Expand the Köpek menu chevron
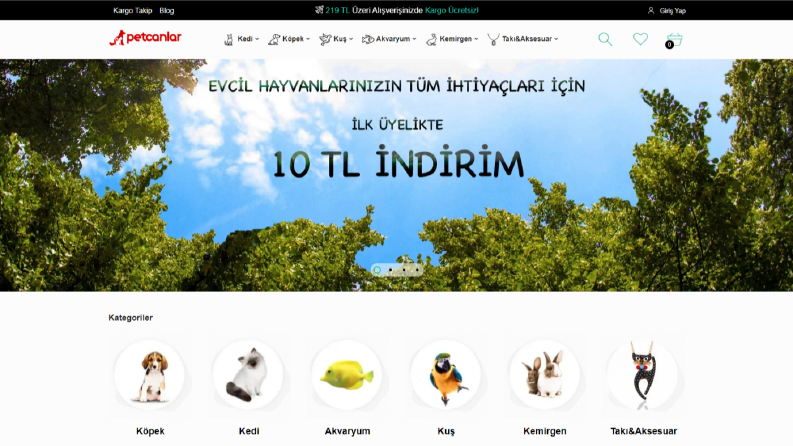 click(x=308, y=39)
